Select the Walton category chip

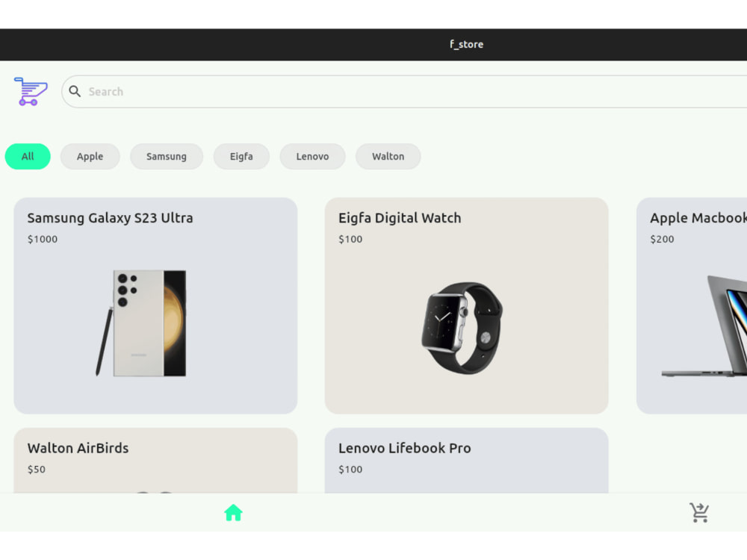[x=388, y=156]
